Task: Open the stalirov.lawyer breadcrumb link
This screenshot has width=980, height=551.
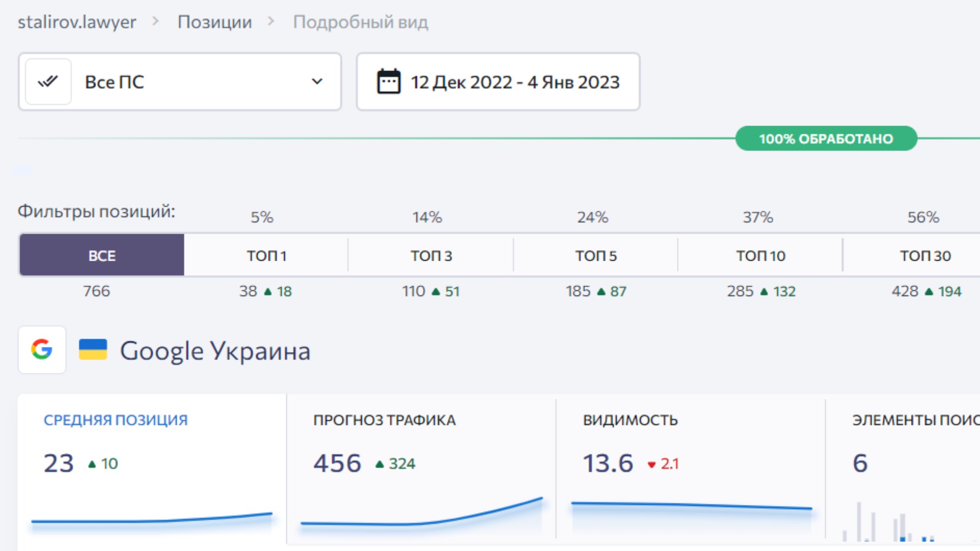Action: click(x=77, y=22)
